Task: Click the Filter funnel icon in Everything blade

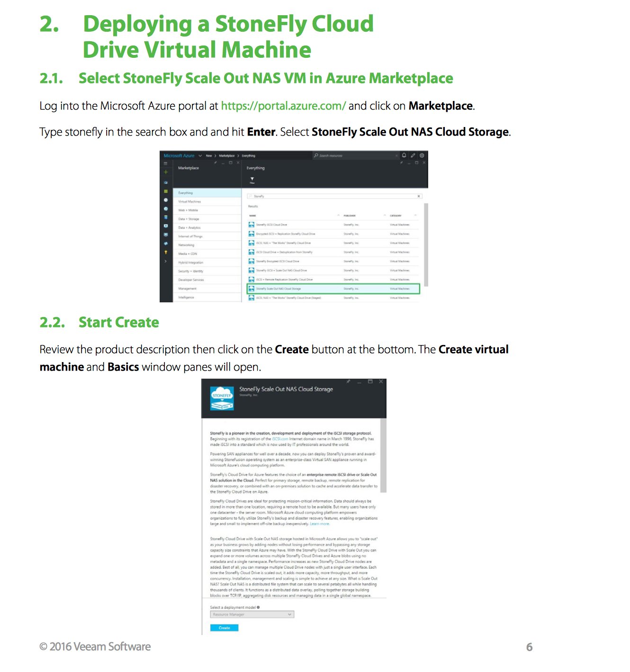Action: pyautogui.click(x=252, y=180)
